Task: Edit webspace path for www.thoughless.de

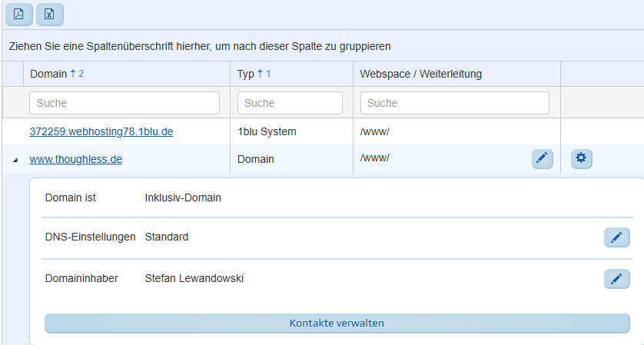Action: point(542,159)
